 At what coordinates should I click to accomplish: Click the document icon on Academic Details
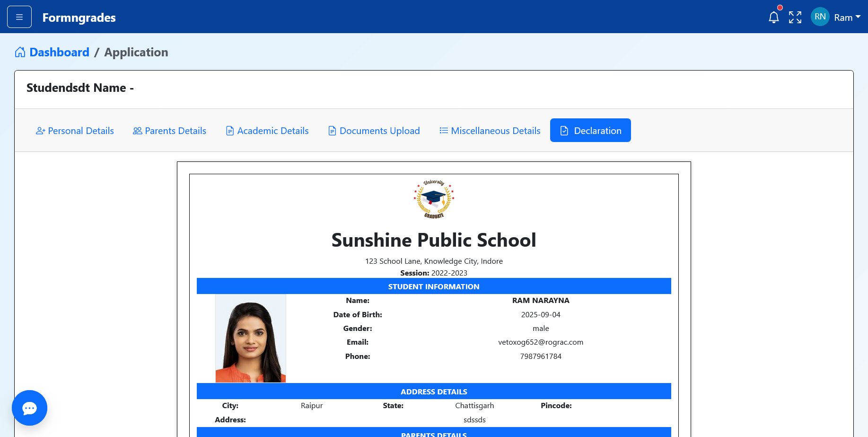pos(229,131)
